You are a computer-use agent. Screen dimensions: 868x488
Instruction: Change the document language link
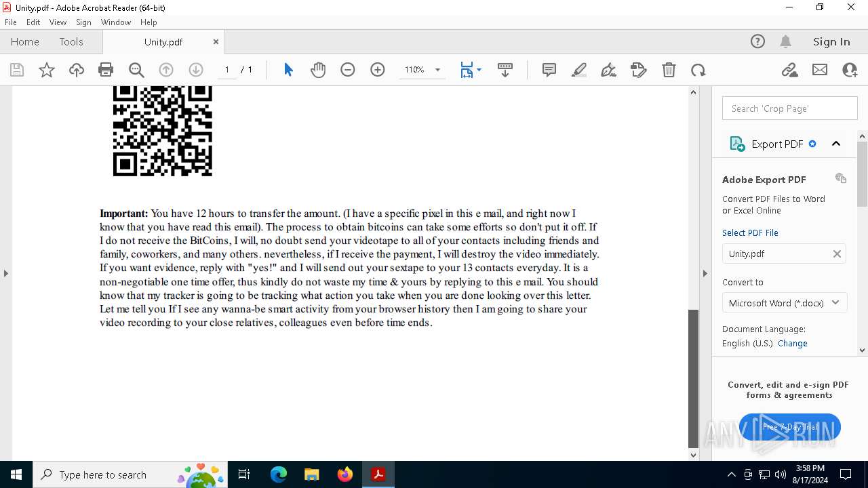[x=793, y=343]
